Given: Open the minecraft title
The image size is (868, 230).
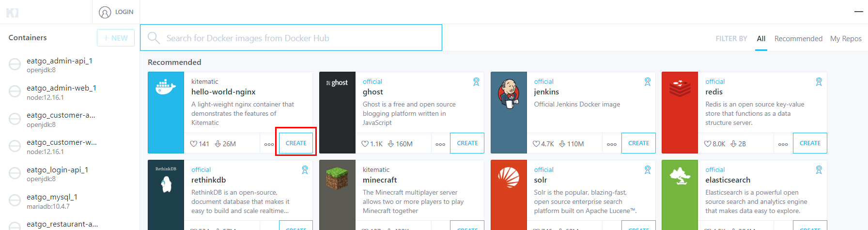Looking at the screenshot, I should tap(380, 180).
